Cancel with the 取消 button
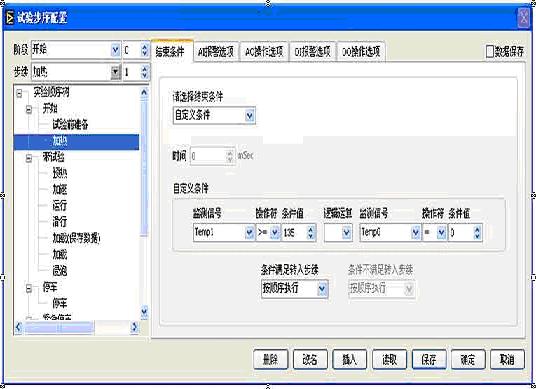Image resolution: width=536 pixels, height=389 pixels. 507,359
